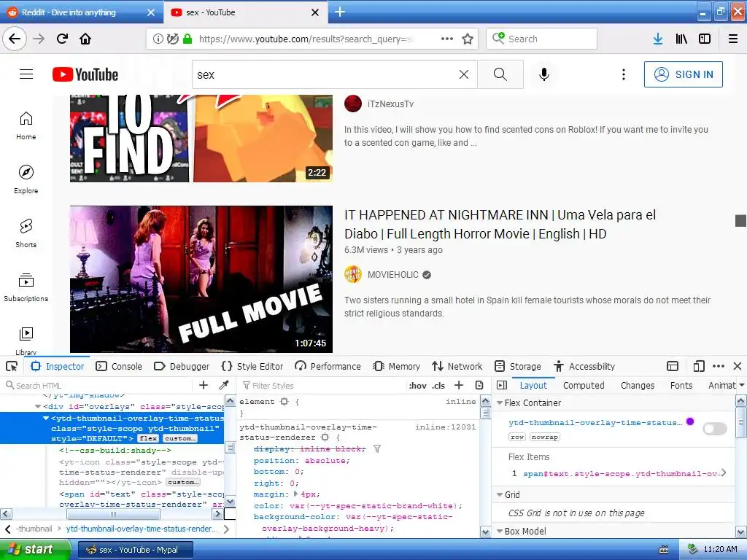Toggle the flex overlay switch for ytd-thumbnail-overlay

click(x=715, y=429)
